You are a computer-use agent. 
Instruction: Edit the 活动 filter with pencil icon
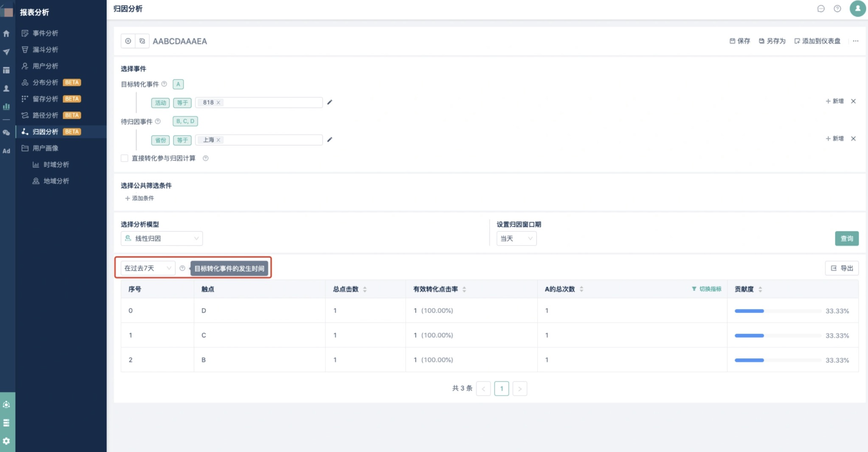pos(330,102)
